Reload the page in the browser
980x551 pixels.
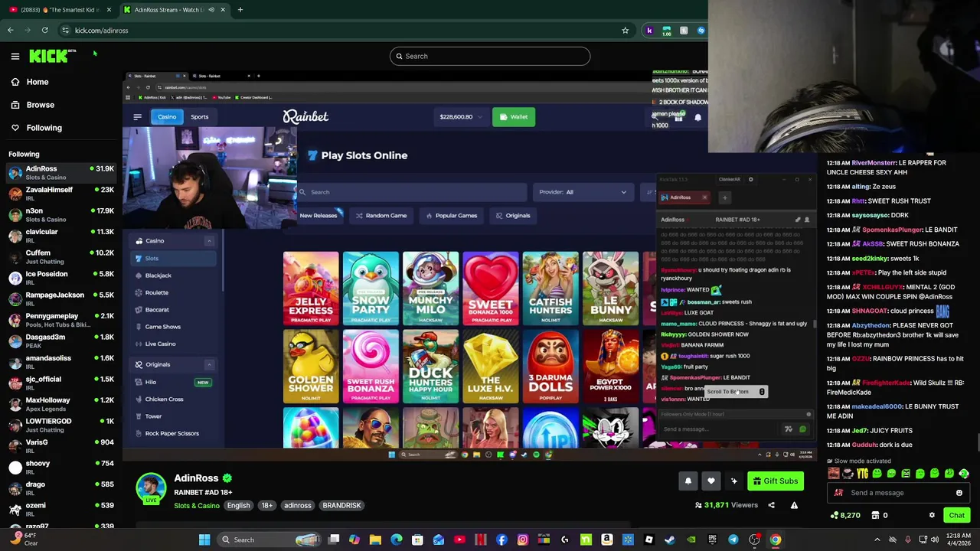pos(45,31)
